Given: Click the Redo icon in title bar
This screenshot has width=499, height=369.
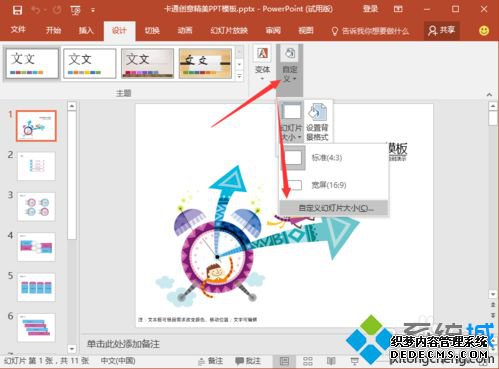Looking at the screenshot, I should click(57, 10).
